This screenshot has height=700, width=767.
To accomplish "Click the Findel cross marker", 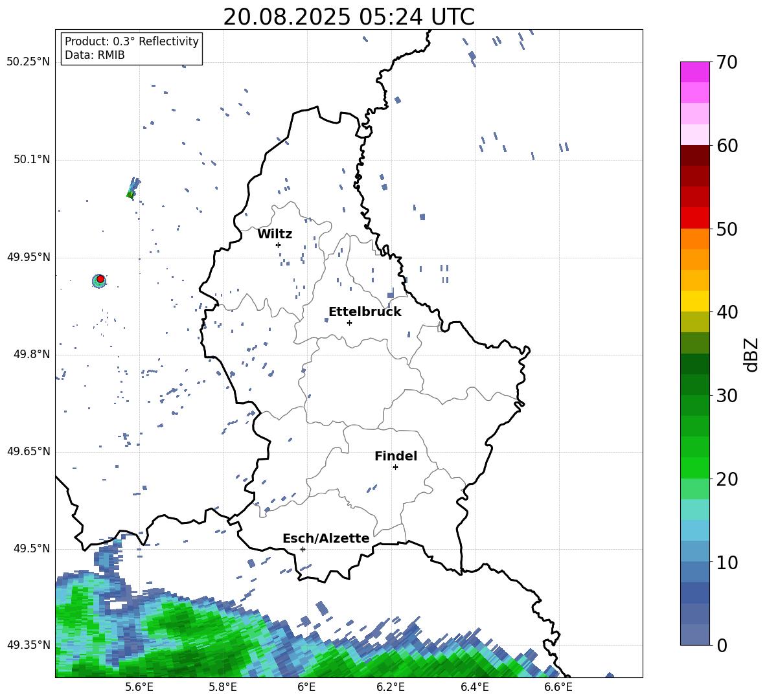I will (x=395, y=468).
